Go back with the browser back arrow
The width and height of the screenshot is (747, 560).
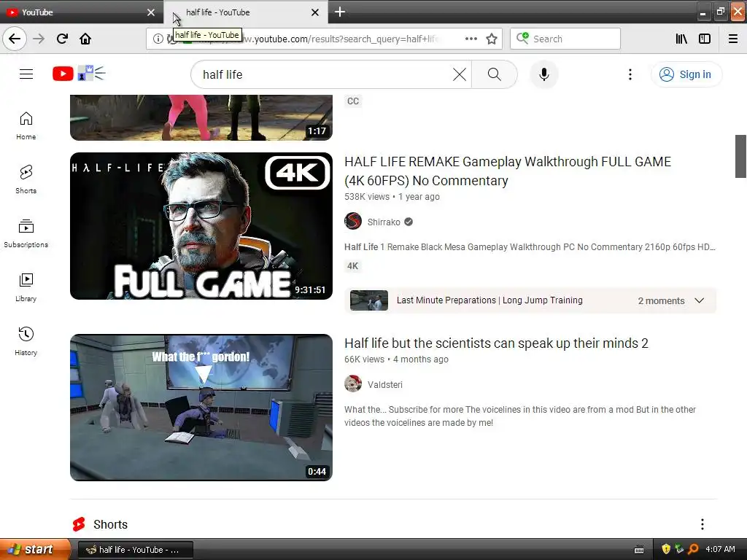click(x=15, y=39)
